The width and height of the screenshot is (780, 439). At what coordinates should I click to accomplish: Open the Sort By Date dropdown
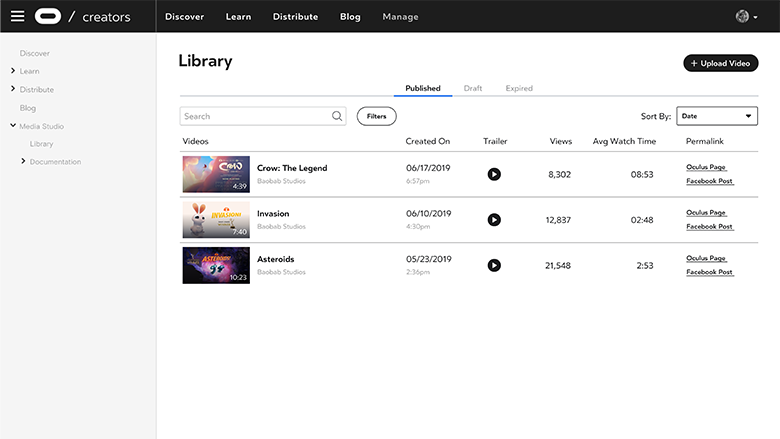tap(716, 116)
